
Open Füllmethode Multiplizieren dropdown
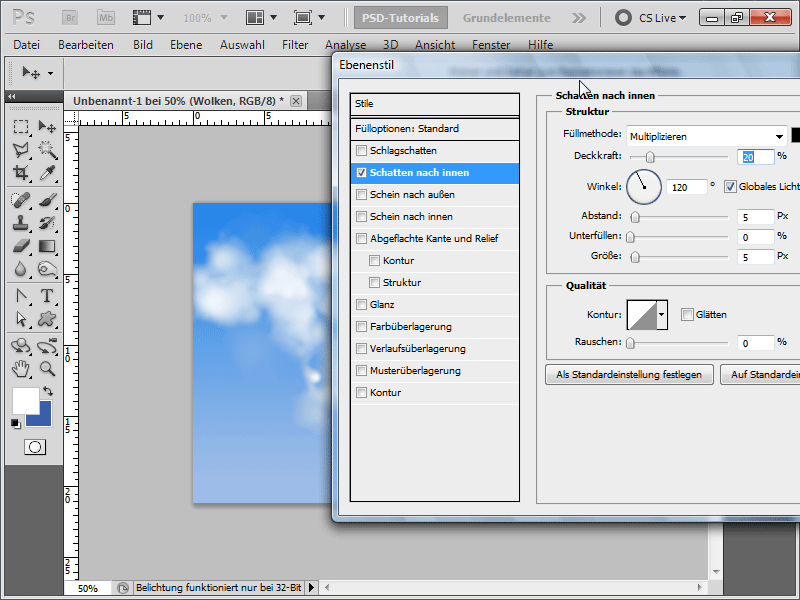(x=707, y=136)
